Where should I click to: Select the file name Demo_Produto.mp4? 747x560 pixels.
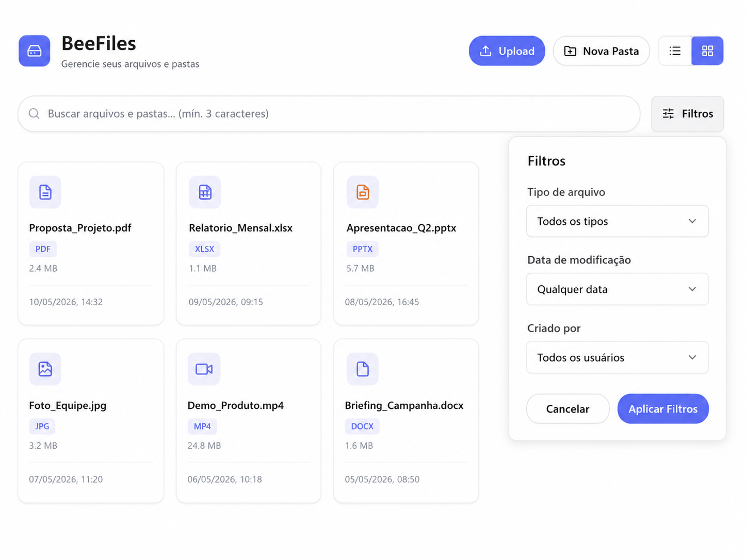(x=236, y=405)
